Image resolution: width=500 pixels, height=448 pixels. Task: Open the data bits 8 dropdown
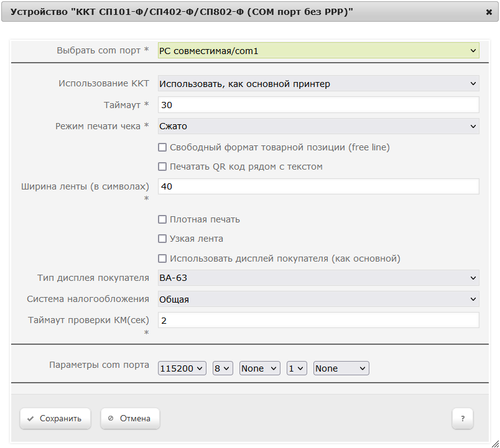click(x=223, y=368)
